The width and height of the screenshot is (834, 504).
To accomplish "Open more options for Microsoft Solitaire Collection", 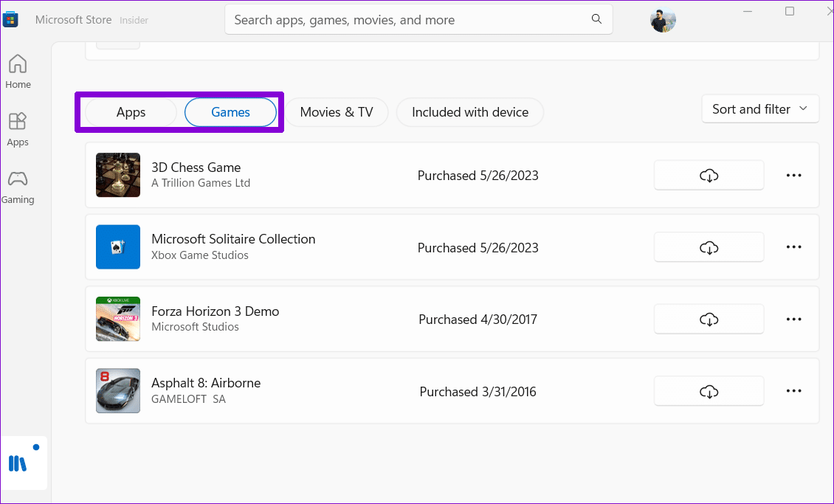I will click(793, 247).
